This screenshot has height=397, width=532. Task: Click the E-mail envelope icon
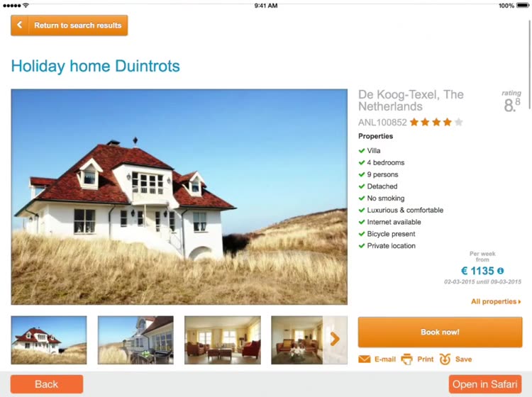click(364, 359)
